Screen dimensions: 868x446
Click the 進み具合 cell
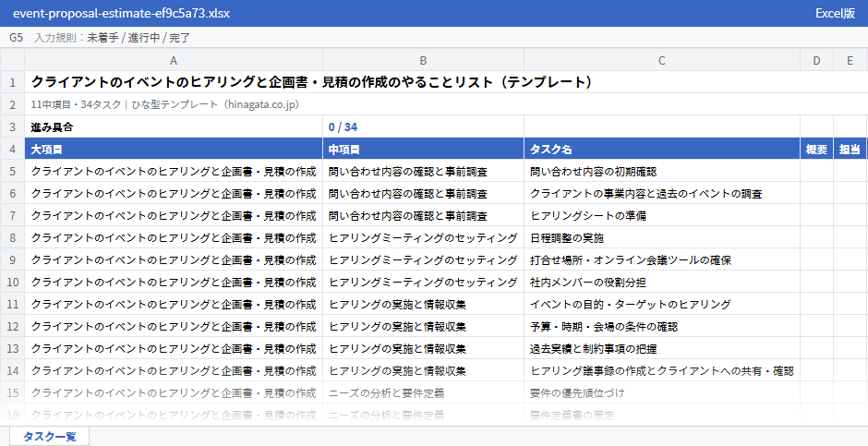click(174, 127)
